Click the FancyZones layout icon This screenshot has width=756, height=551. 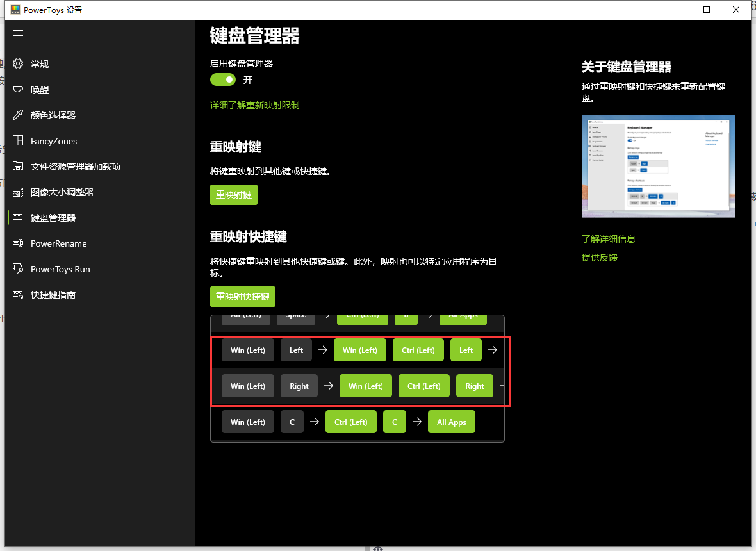pos(18,140)
